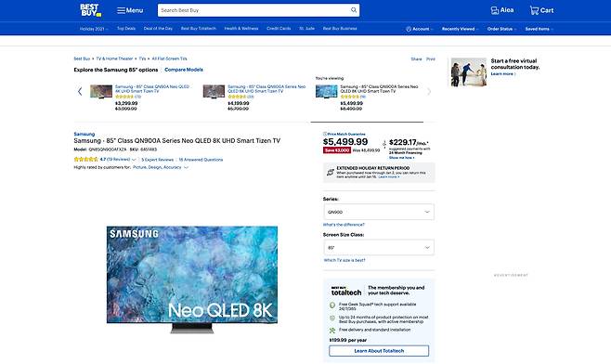611x364 pixels.
Task: Expand the reviews chevron beside rating
Action: tap(134, 160)
